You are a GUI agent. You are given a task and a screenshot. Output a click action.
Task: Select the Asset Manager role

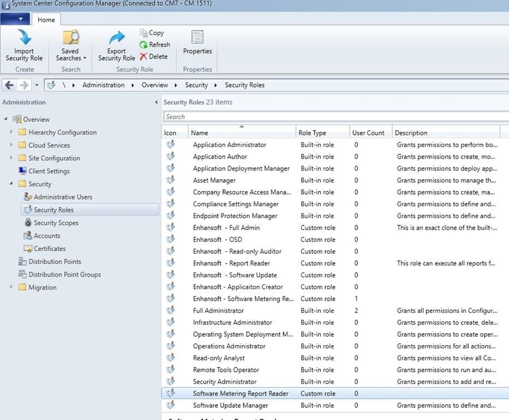coord(335,180)
